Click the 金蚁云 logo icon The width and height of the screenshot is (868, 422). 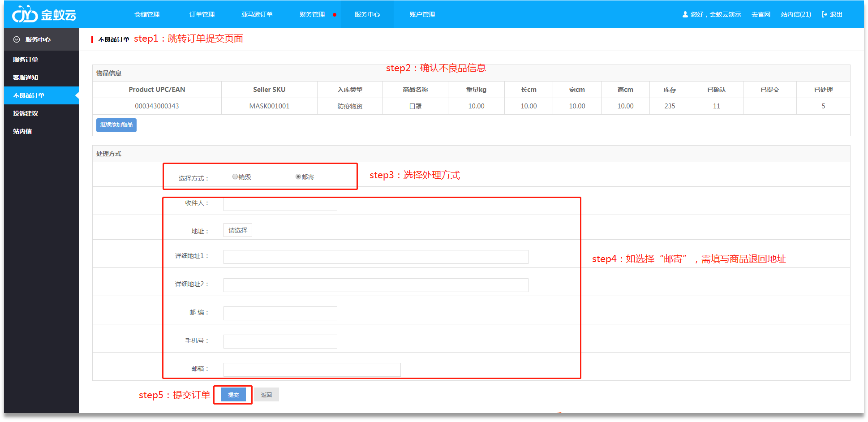point(25,14)
